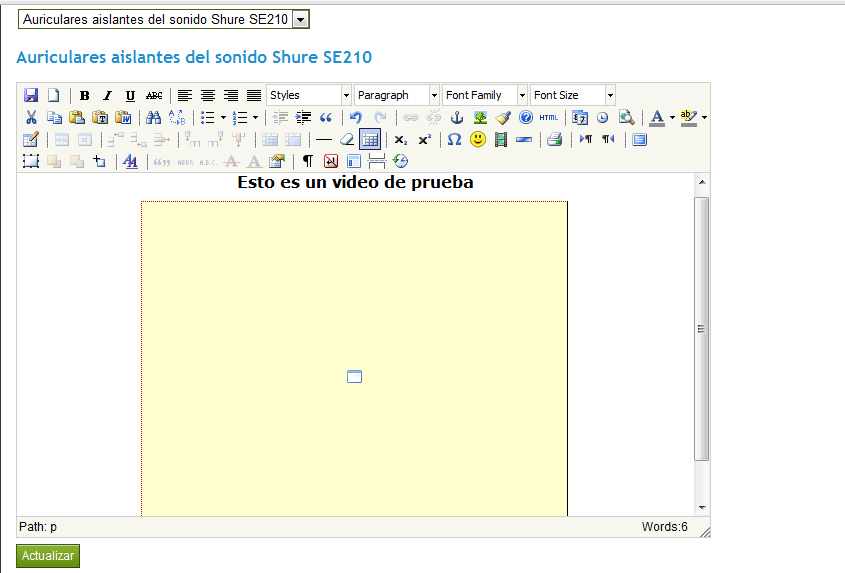The image size is (845, 573).
Task: Paste as plain text
Action: point(100,118)
